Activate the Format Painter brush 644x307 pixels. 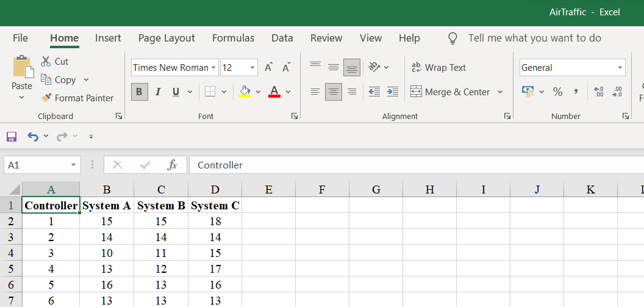point(46,98)
